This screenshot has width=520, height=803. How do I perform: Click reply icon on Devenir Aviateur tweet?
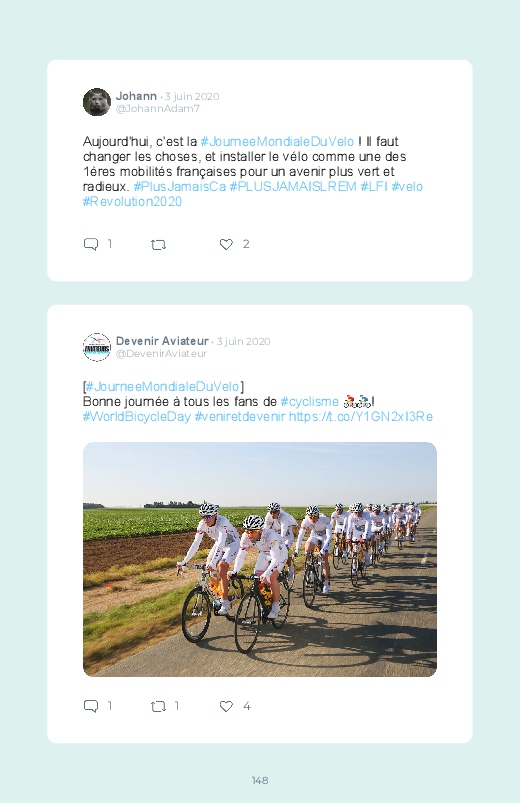[x=91, y=706]
